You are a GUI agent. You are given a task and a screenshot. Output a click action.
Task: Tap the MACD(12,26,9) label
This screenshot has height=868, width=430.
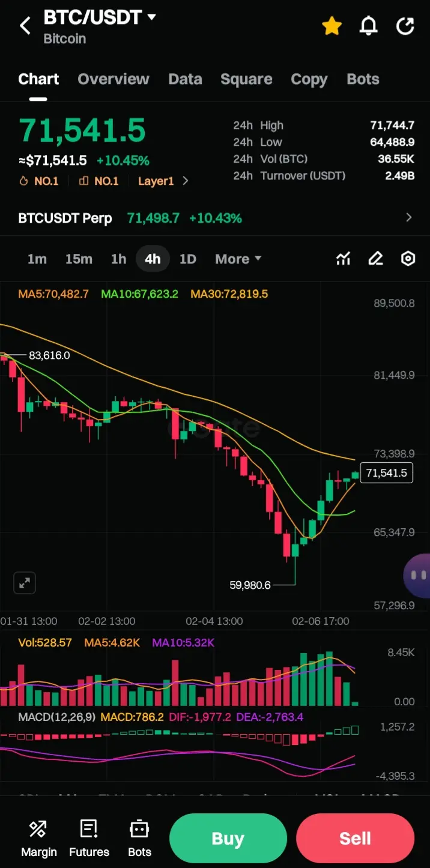point(56,717)
